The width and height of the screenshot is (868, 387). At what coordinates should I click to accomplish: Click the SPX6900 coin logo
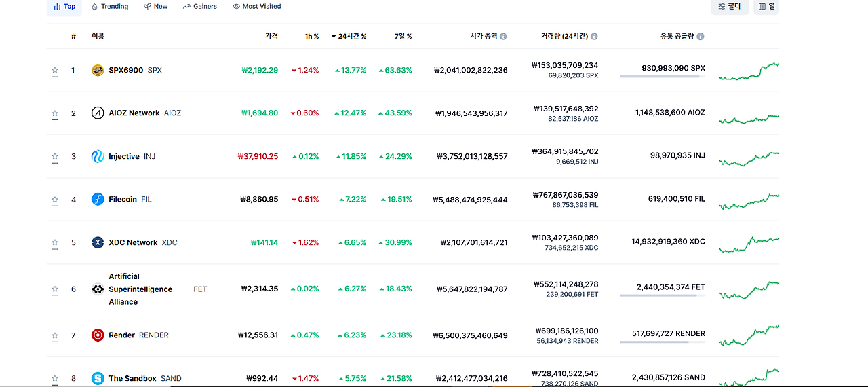(98, 70)
